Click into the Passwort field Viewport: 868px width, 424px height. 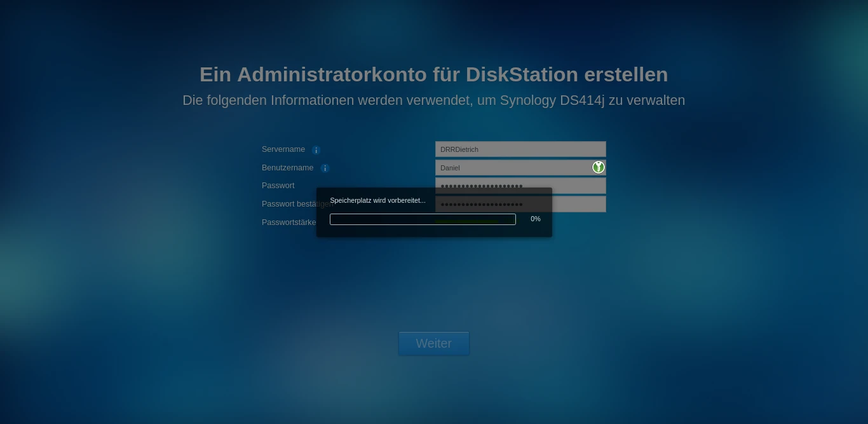coord(520,186)
